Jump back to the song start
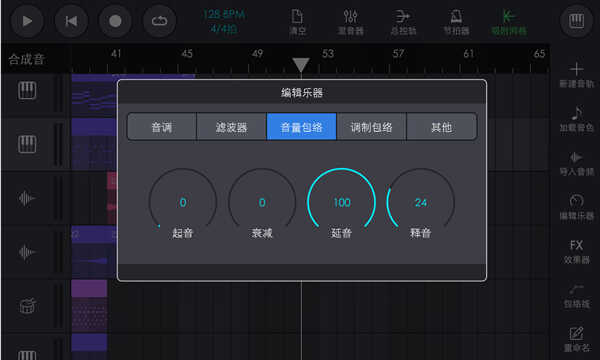 point(71,21)
